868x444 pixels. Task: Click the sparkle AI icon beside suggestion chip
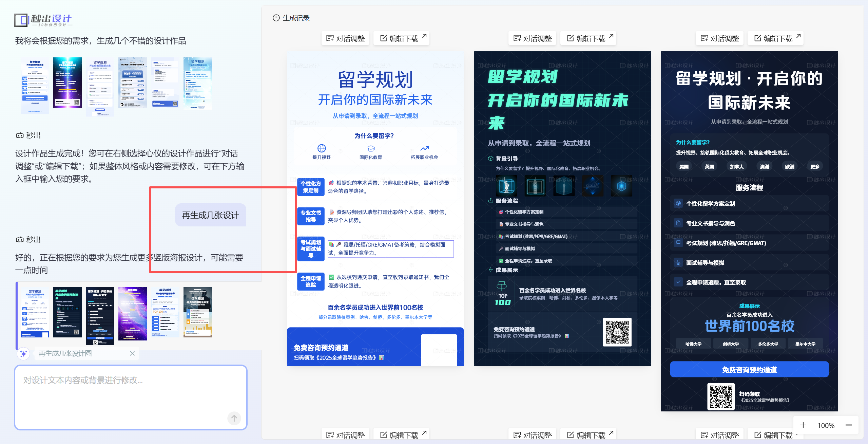[x=23, y=353]
